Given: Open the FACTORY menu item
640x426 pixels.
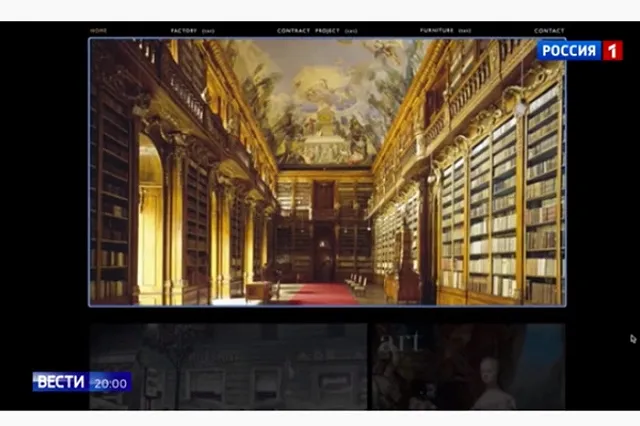Looking at the screenshot, I should (184, 31).
